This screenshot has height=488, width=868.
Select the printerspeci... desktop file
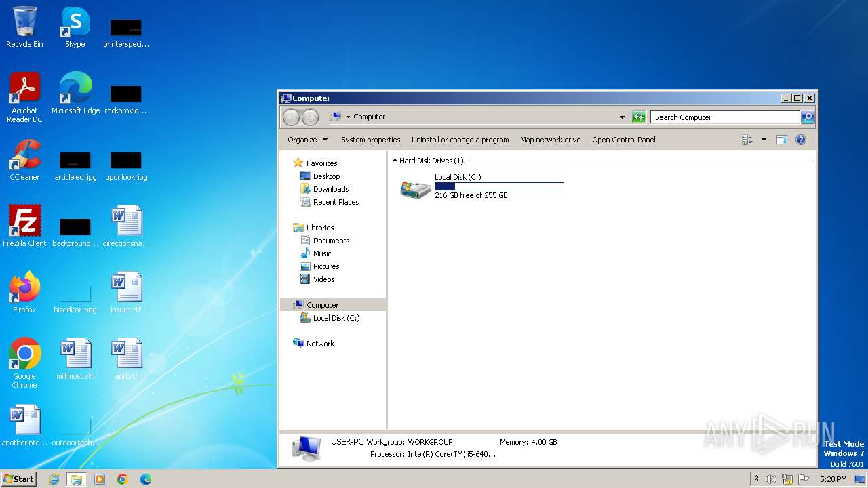[x=126, y=34]
